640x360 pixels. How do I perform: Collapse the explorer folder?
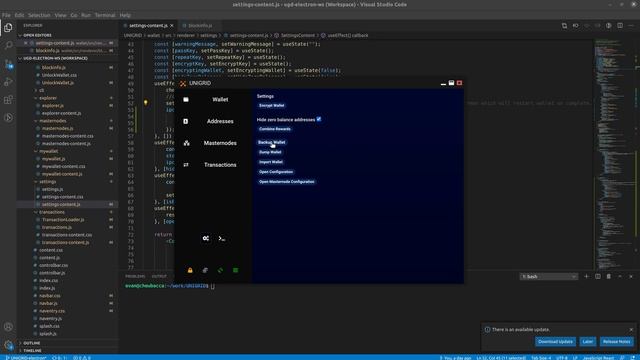[48, 98]
